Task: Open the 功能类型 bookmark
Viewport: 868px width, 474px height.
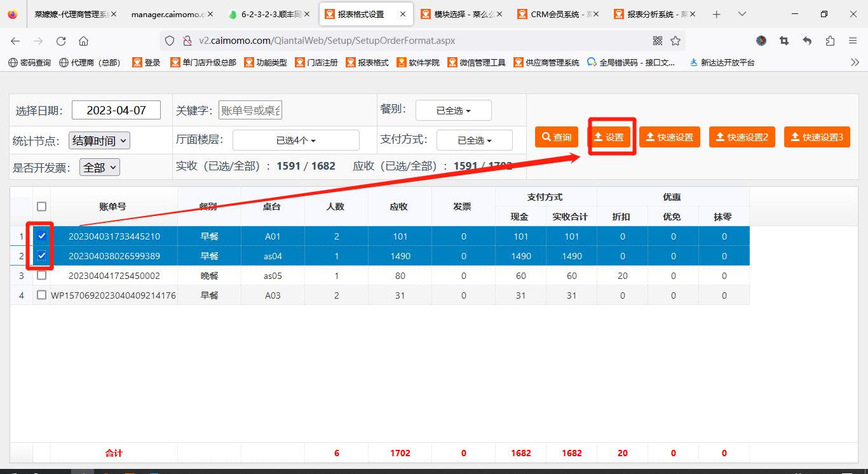Action: click(x=266, y=62)
